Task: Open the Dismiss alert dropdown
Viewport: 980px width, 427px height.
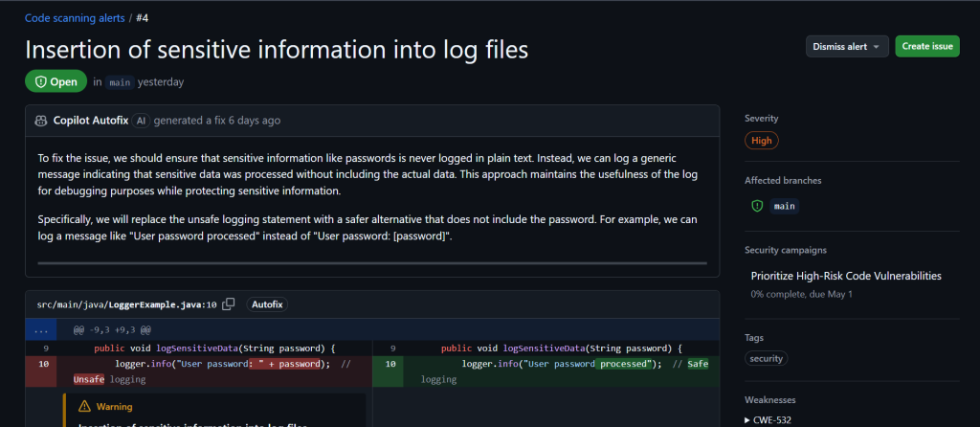Action: [847, 46]
